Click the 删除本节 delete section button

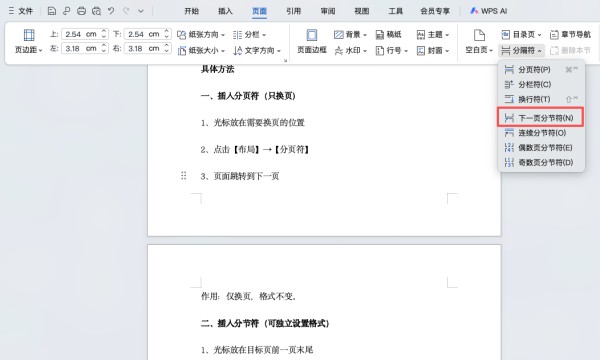[x=570, y=50]
